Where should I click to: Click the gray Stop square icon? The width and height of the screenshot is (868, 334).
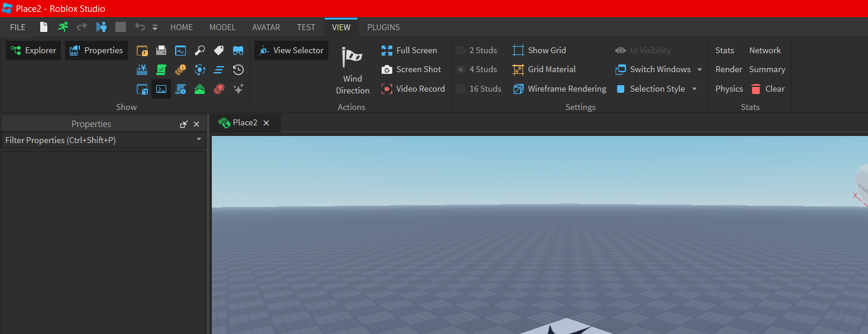121,27
